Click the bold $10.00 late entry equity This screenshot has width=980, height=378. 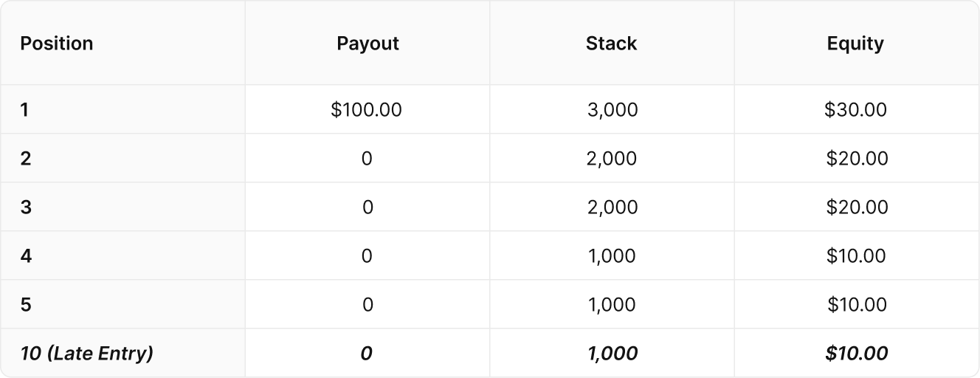pyautogui.click(x=857, y=354)
